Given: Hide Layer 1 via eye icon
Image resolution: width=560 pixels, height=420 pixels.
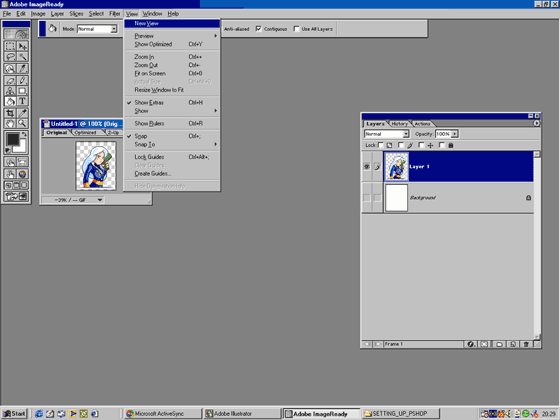Looking at the screenshot, I should pyautogui.click(x=367, y=166).
